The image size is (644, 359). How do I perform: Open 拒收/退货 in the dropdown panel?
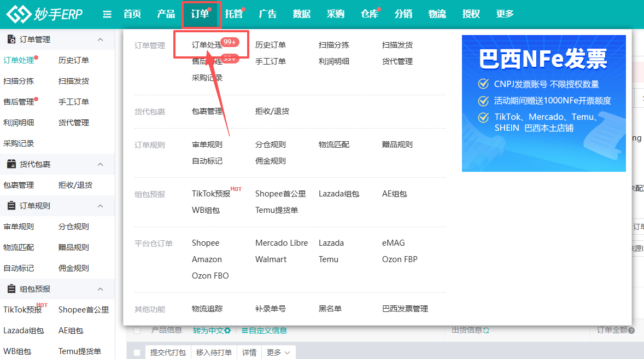click(x=272, y=111)
